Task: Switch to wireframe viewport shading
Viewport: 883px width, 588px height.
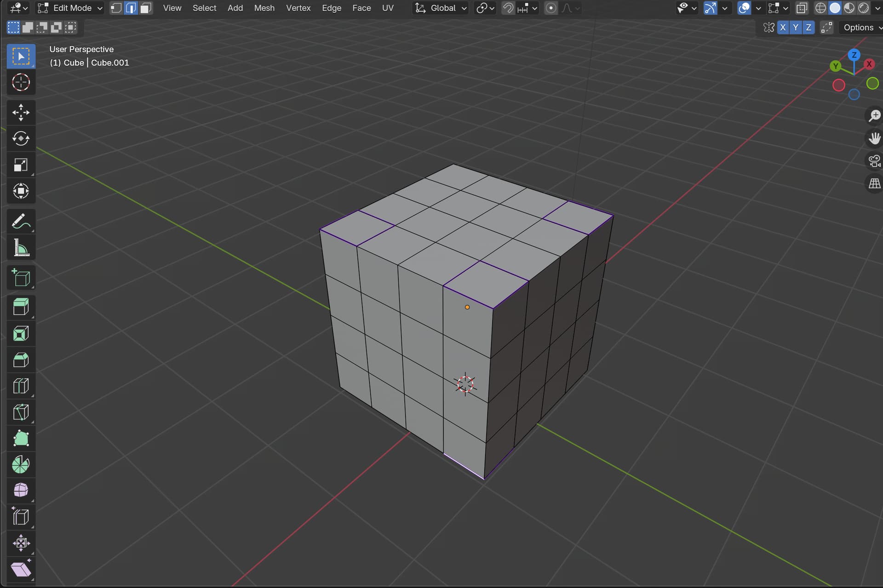Action: tap(820, 8)
